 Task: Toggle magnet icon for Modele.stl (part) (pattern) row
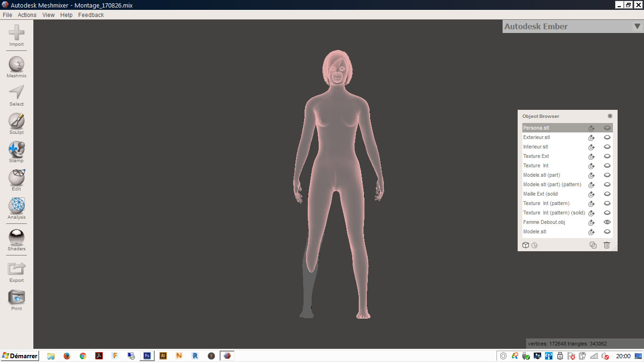tap(591, 185)
